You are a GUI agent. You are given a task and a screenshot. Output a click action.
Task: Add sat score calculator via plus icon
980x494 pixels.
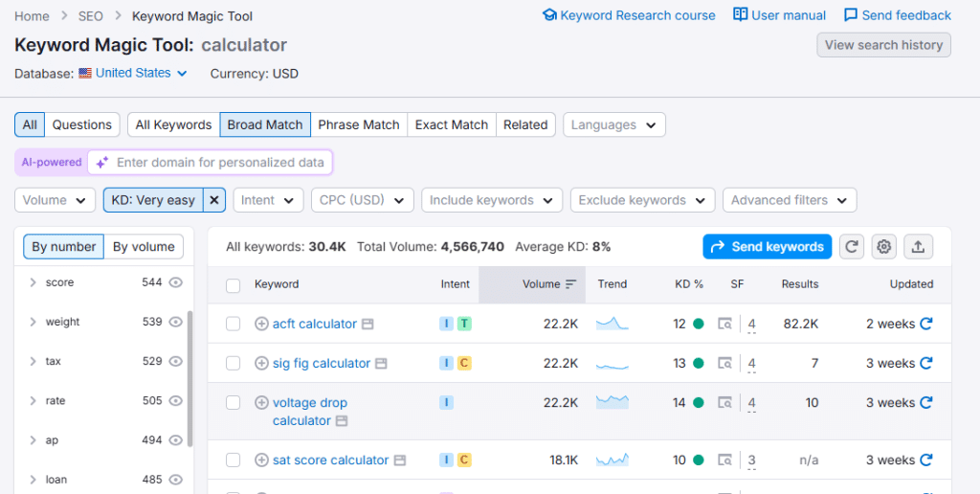pos(262,460)
